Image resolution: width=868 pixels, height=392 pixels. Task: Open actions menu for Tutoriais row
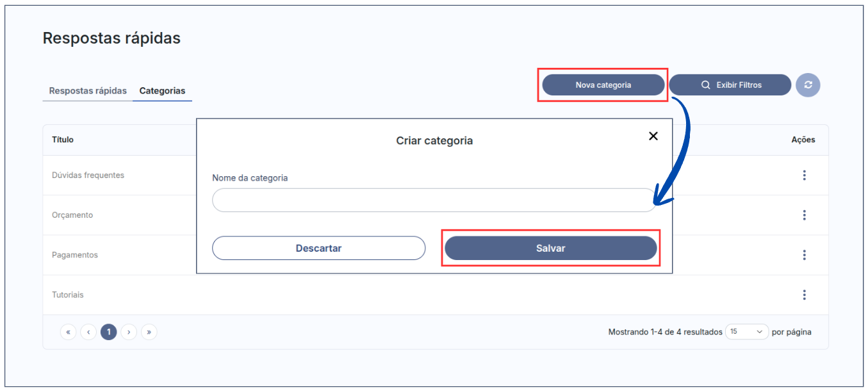point(804,295)
